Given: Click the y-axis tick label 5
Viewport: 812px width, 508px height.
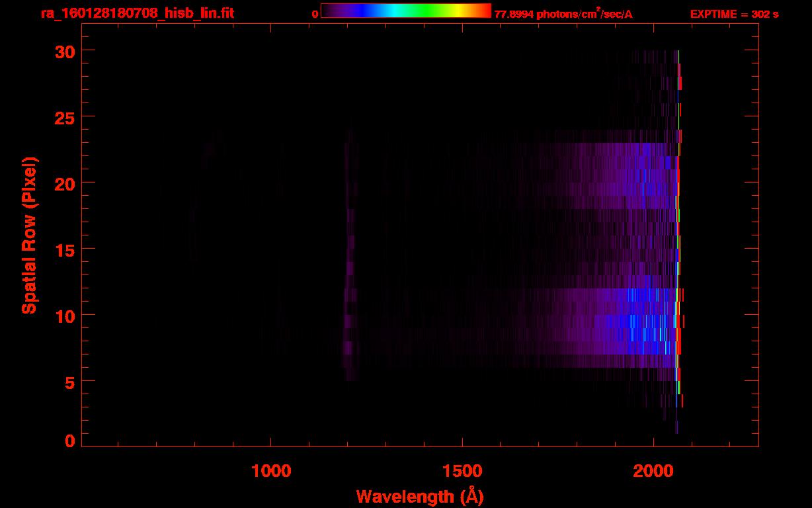Looking at the screenshot, I should [x=69, y=382].
